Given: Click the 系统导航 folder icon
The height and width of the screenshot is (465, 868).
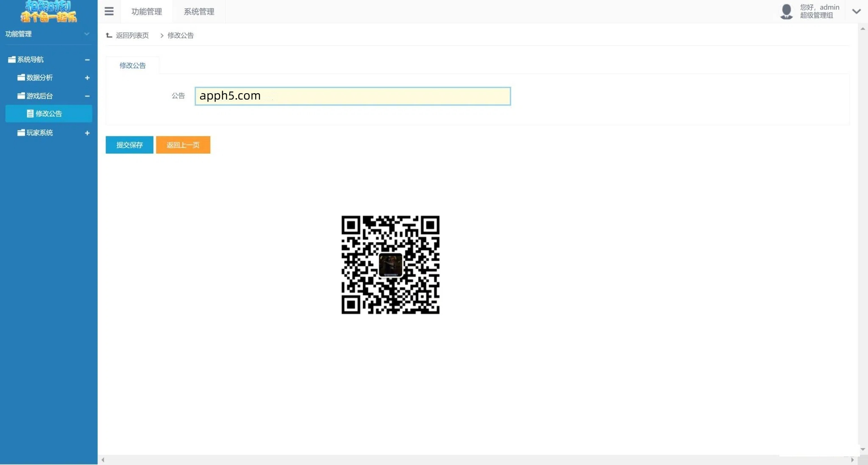Looking at the screenshot, I should 12,60.
